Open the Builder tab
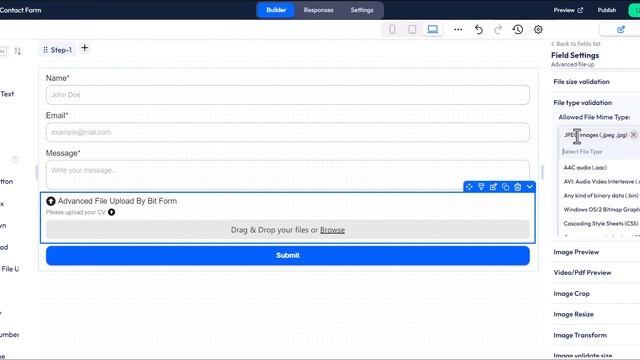This screenshot has width=640, height=360. (276, 10)
